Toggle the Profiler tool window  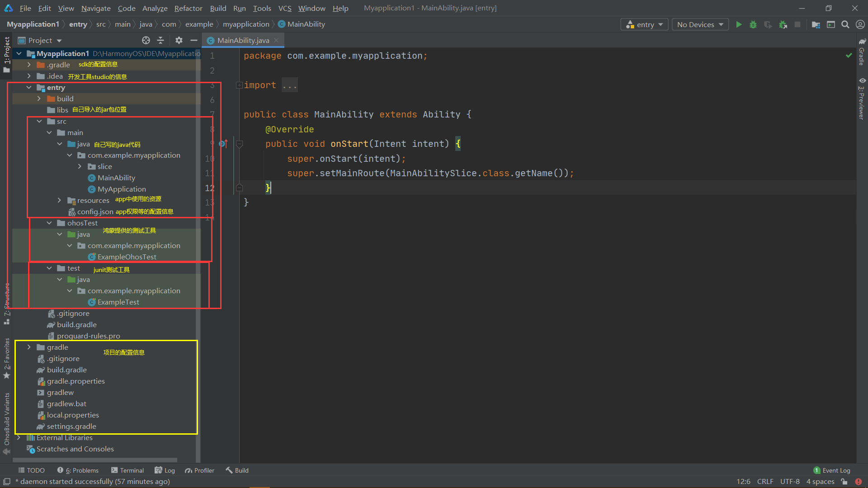[x=199, y=470]
